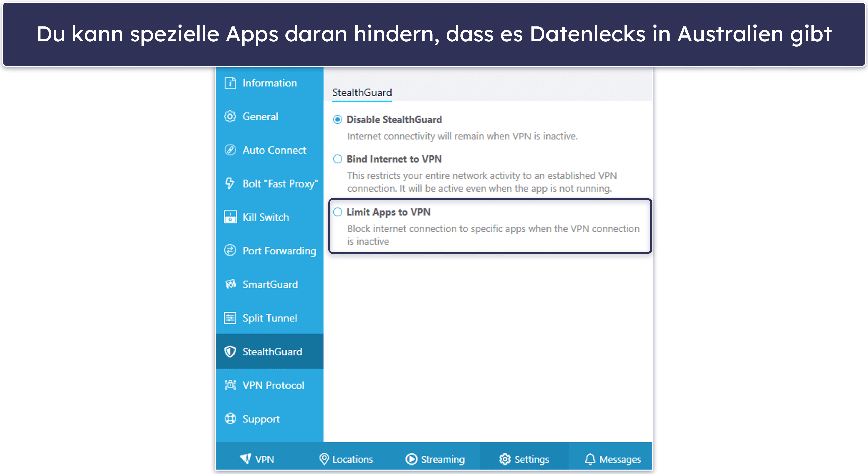This screenshot has height=474, width=868.
Task: Click the Support lifebuoy icon
Action: tap(230, 419)
